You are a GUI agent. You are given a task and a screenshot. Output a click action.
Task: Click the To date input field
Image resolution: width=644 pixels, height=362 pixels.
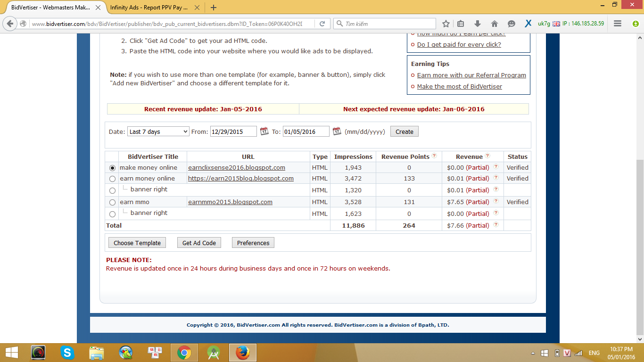point(306,132)
